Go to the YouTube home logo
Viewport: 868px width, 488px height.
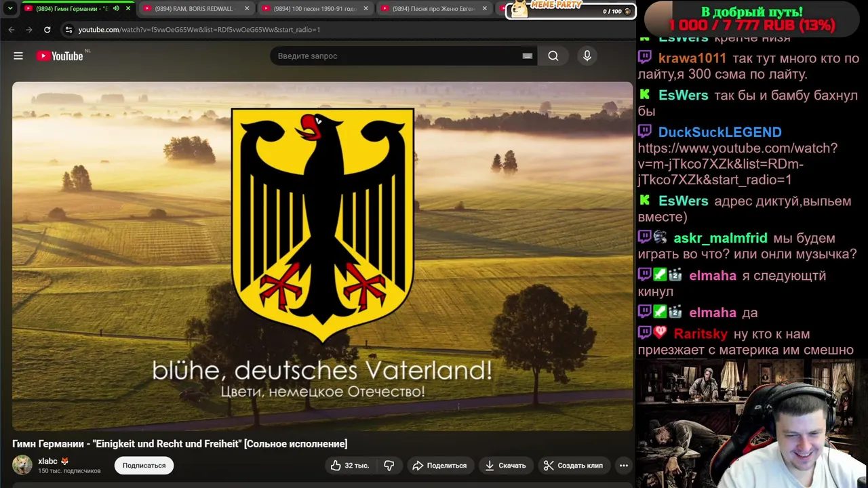tap(60, 56)
